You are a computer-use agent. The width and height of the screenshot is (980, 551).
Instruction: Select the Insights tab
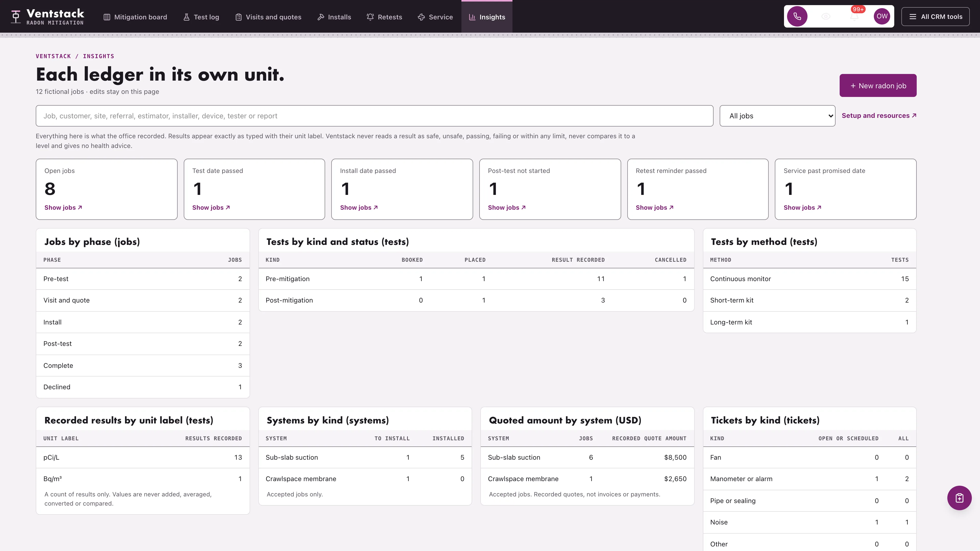pos(487,17)
